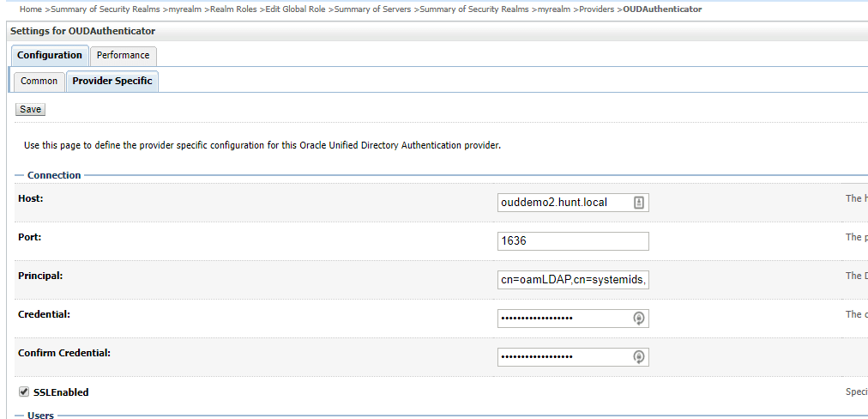Click contact card icon in Host field
The height and width of the screenshot is (419, 868).
tap(639, 203)
